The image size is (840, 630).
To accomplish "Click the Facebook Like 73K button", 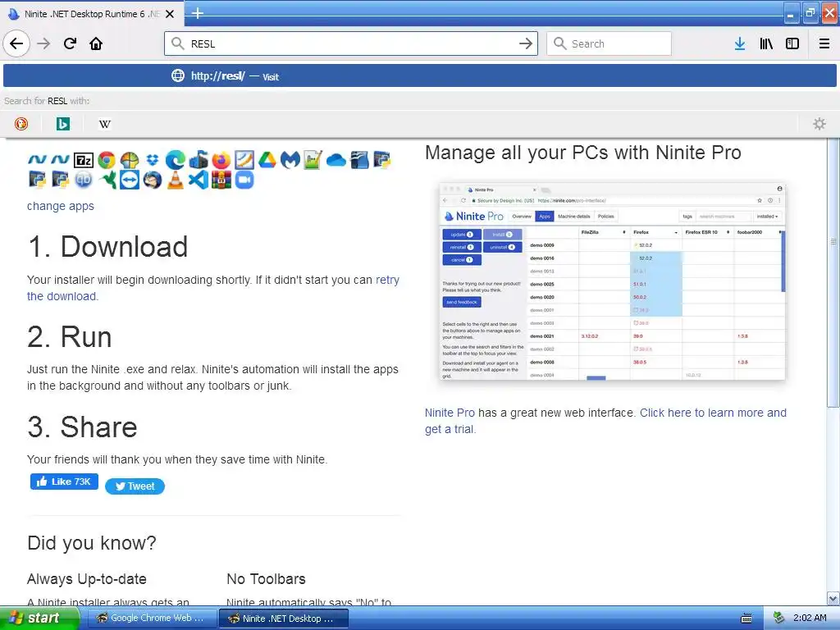I will coord(64,482).
